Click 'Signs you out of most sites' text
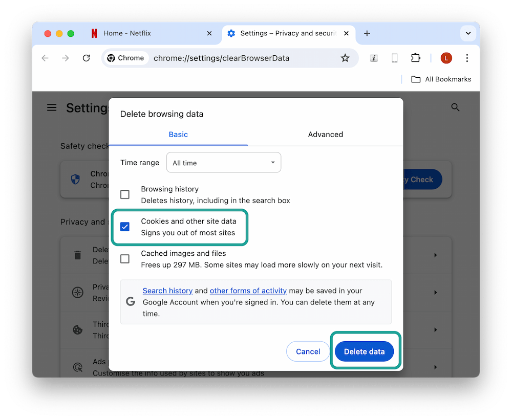Image resolution: width=512 pixels, height=420 pixels. pyautogui.click(x=188, y=233)
